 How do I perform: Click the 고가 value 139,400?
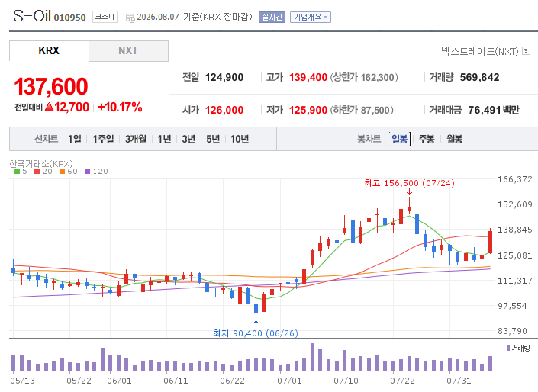[x=308, y=78]
